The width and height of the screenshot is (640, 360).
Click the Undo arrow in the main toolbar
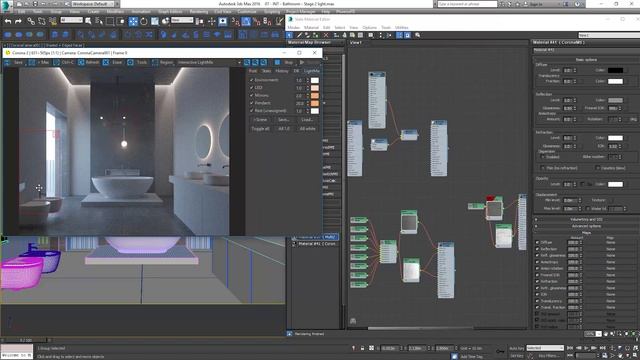[8, 21]
